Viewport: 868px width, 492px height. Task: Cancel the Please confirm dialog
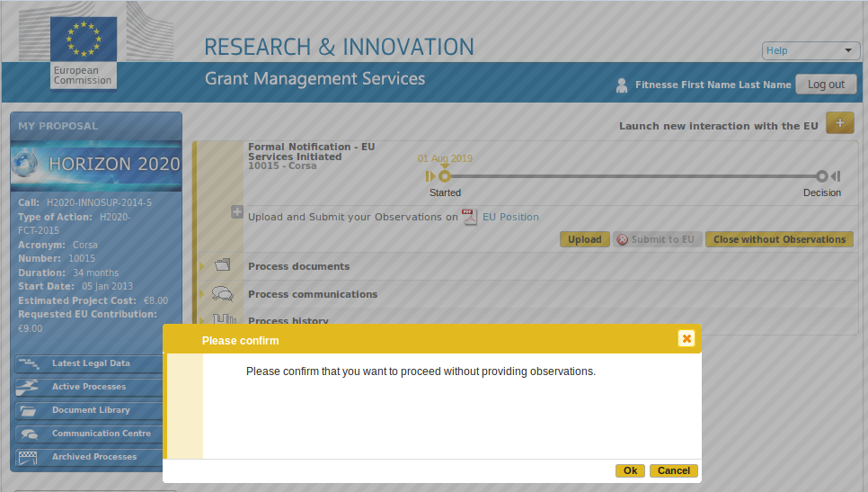pyautogui.click(x=674, y=470)
